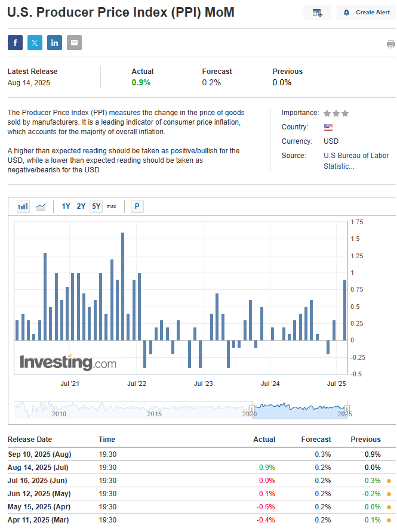Open U.S Bureau of Labor Statistics link

[355, 160]
